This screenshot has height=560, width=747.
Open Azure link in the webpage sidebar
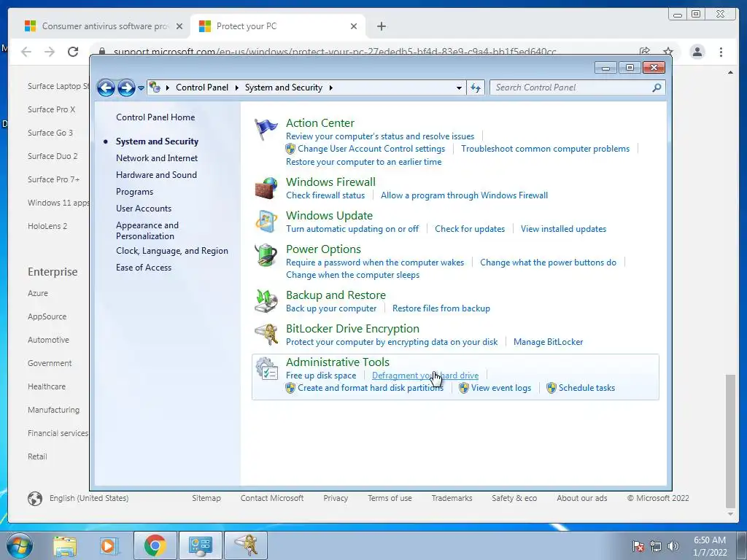coord(38,293)
